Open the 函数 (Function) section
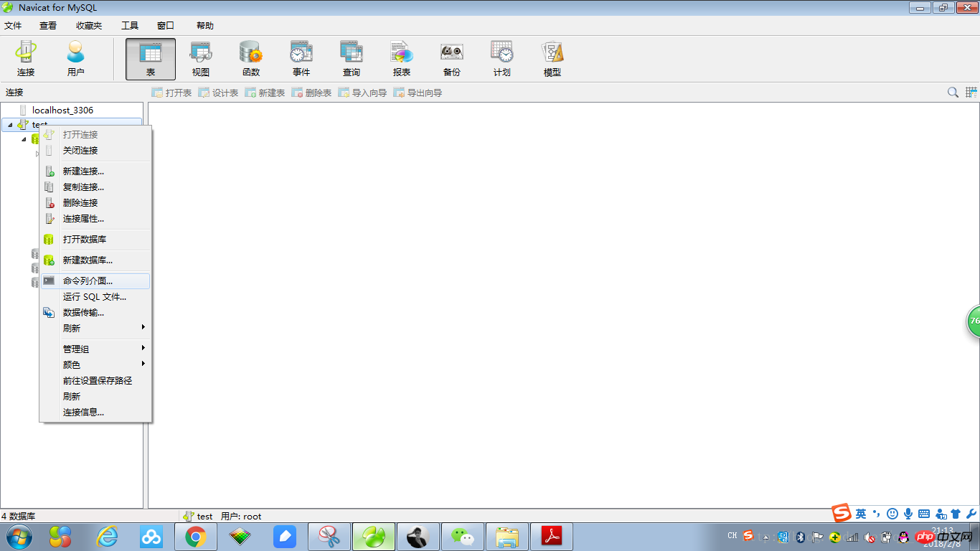This screenshot has height=551, width=980. coord(251,59)
